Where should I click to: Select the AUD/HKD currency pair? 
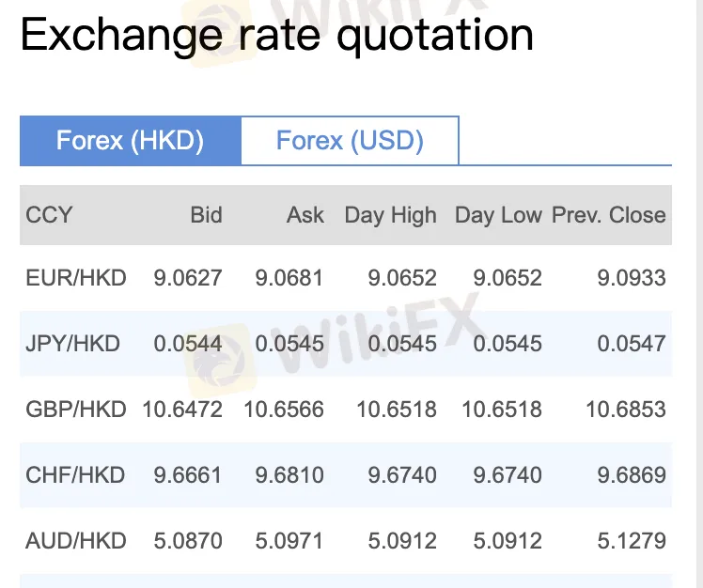[76, 541]
